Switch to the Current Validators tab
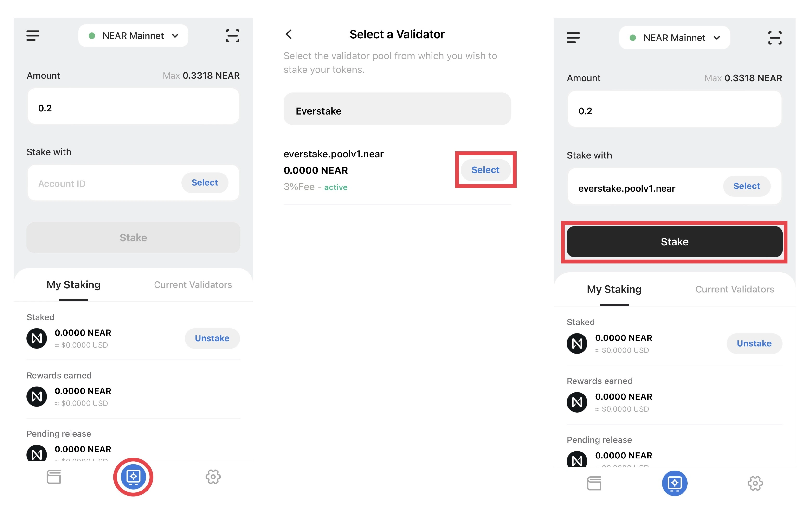Image resolution: width=812 pixels, height=523 pixels. click(x=193, y=284)
